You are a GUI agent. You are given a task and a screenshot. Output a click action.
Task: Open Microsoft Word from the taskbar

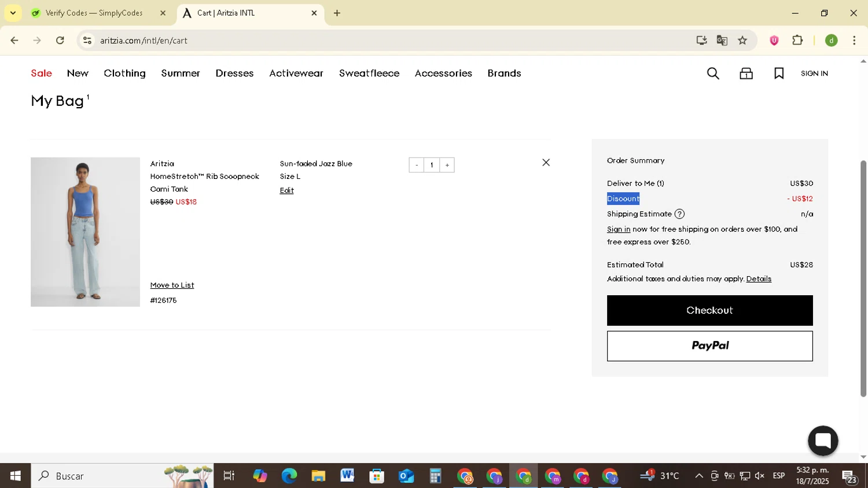pos(347,476)
